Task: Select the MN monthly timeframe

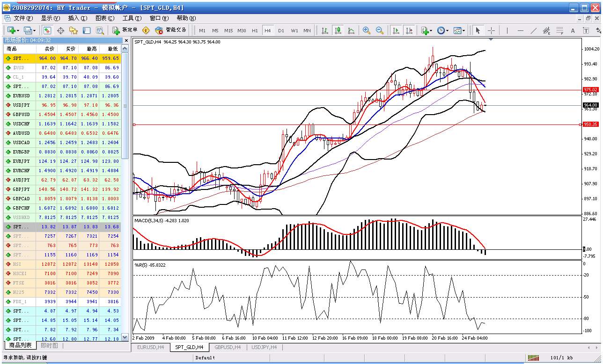Action: point(307,30)
